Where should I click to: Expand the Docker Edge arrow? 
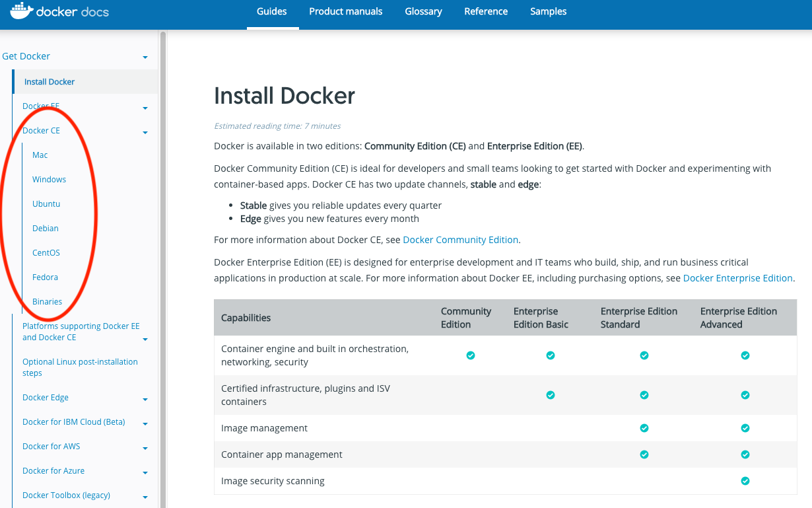[145, 400]
